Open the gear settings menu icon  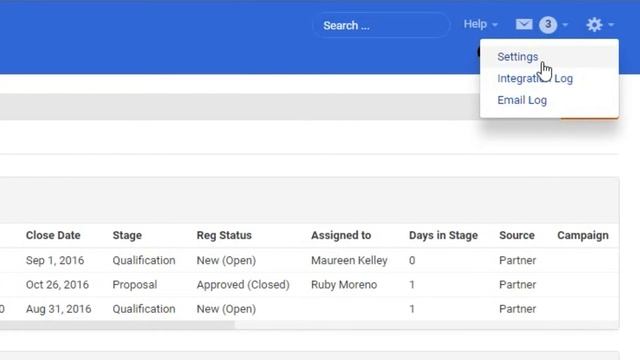[594, 24]
